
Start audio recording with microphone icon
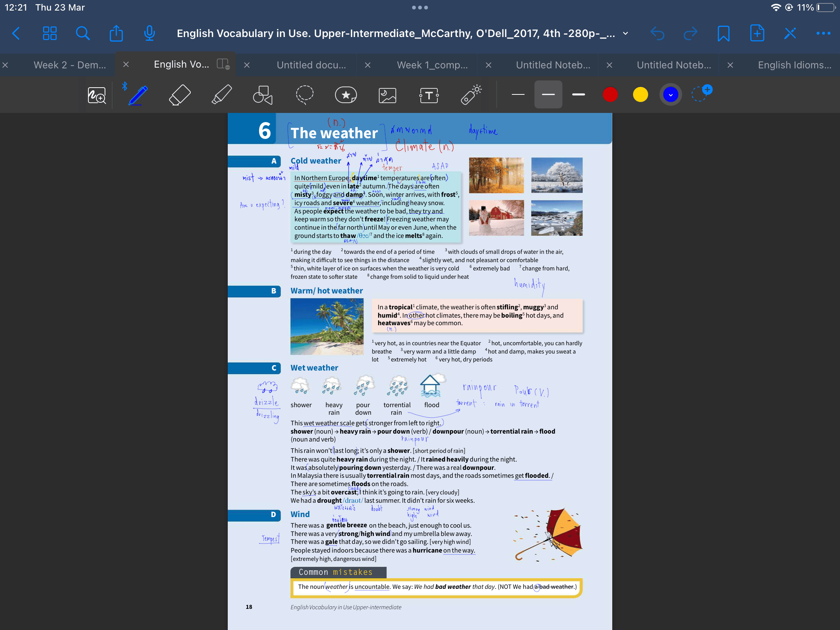click(150, 33)
